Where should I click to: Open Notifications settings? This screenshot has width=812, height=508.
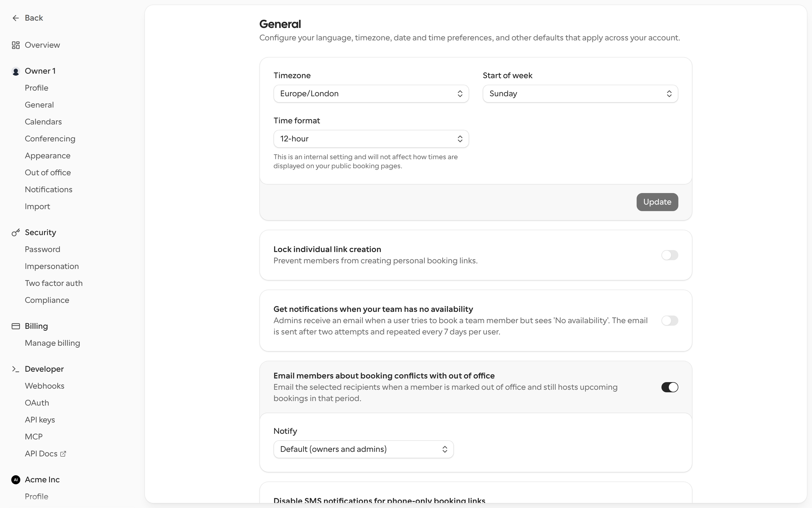49,189
